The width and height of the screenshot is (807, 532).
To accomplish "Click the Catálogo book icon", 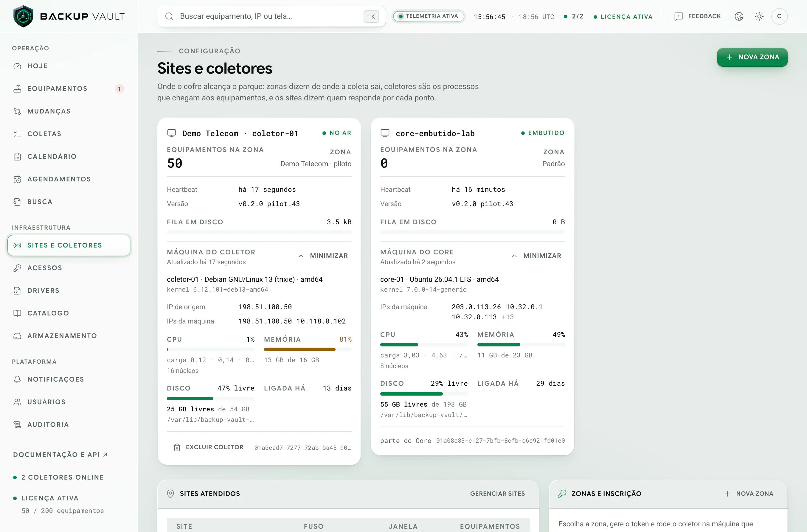I will pos(17,313).
